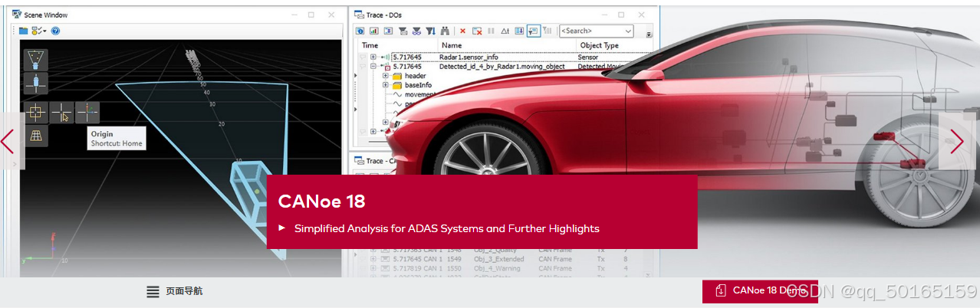
Task: Toggle delta time Δt mode in Trace
Action: pos(505,31)
